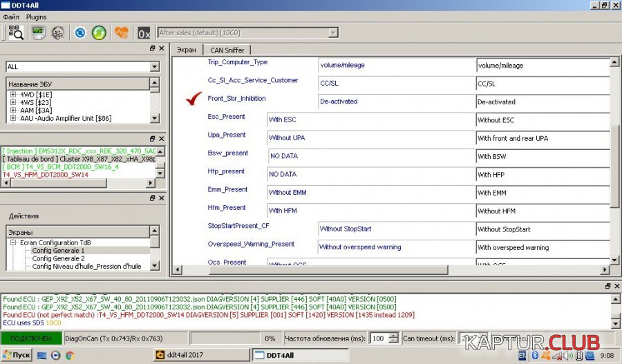Select Config Generale 2 screen
Viewport: 622px width, 364px height.
click(58, 258)
